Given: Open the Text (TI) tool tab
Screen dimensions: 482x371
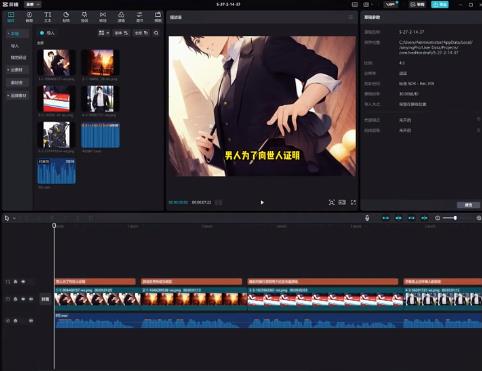Looking at the screenshot, I should click(x=48, y=17).
